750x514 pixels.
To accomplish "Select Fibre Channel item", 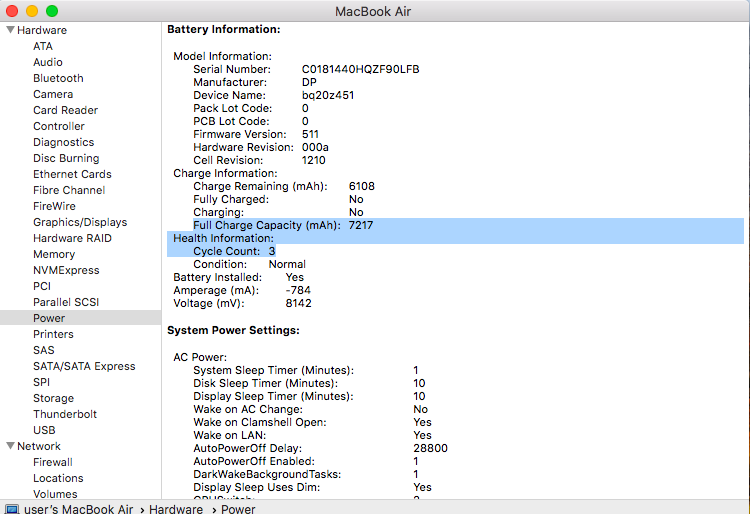I will tap(69, 190).
